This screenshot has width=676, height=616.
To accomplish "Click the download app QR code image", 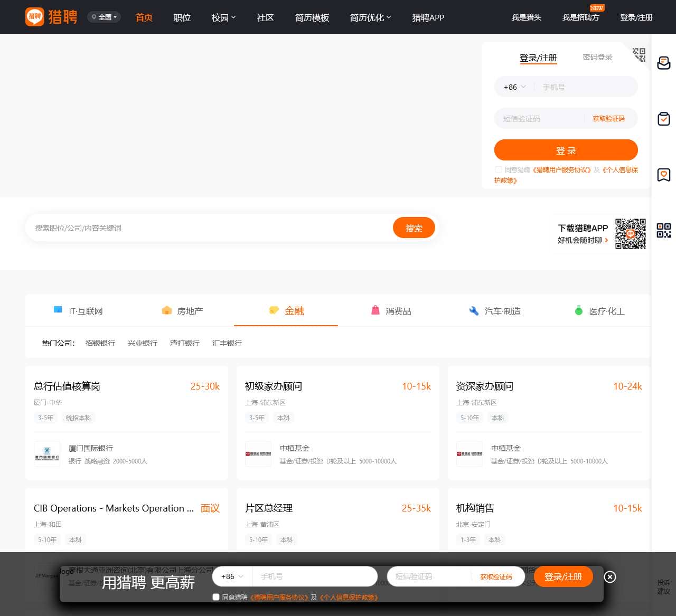I will click(x=631, y=233).
